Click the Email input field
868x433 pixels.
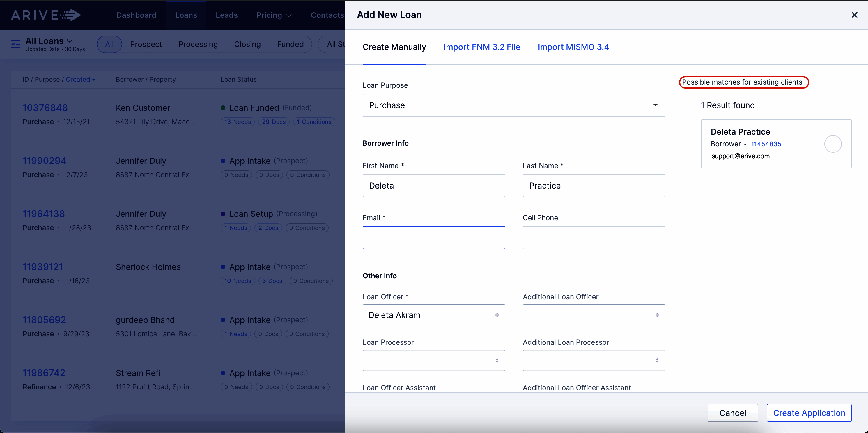(x=434, y=237)
